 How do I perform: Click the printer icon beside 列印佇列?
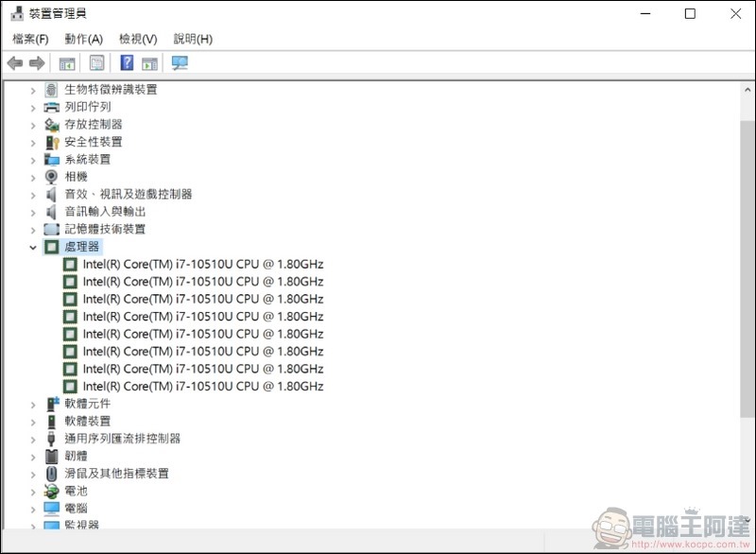tap(51, 107)
